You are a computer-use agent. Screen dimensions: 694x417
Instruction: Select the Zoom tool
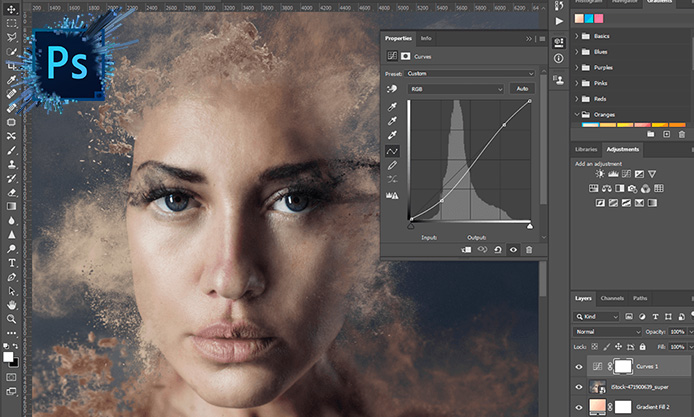click(x=12, y=319)
